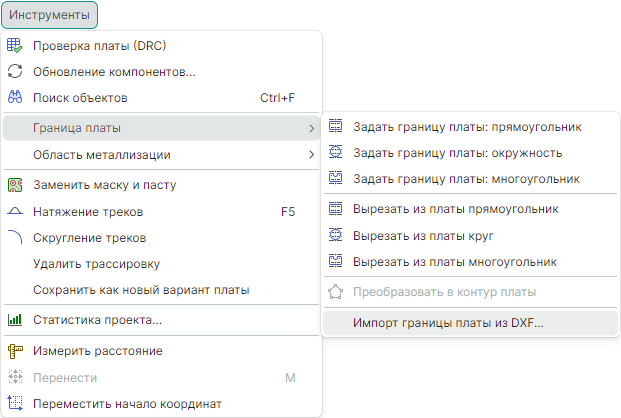Click the replace mask and paste icon

pyautogui.click(x=15, y=185)
